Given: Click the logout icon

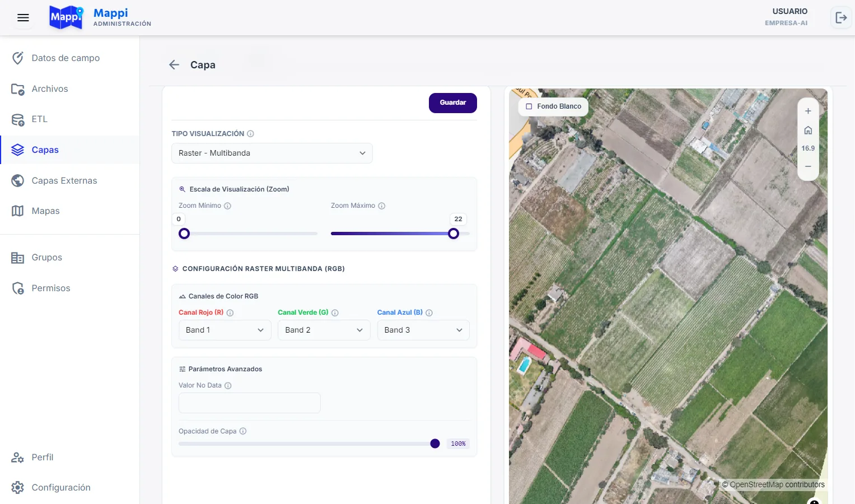Looking at the screenshot, I should click(x=841, y=18).
